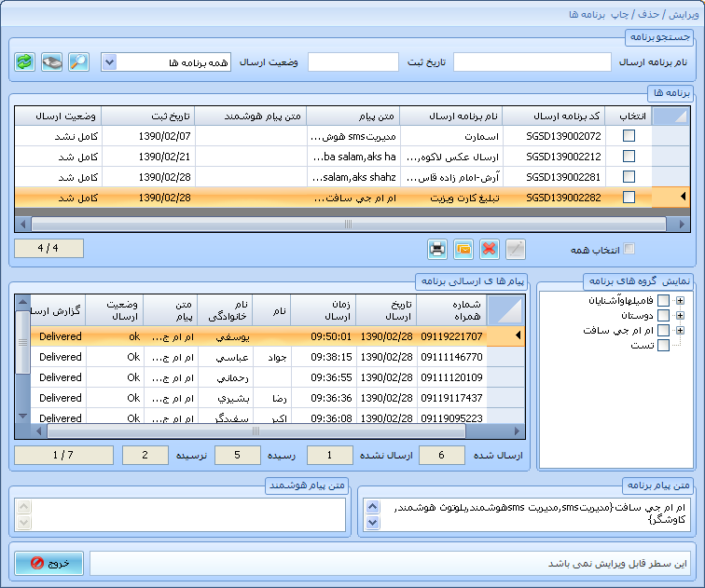Sort by شماره همراه column header

(452, 310)
